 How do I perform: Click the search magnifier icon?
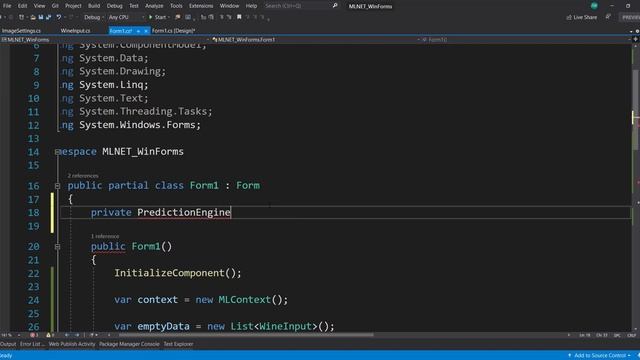tap(335, 6)
